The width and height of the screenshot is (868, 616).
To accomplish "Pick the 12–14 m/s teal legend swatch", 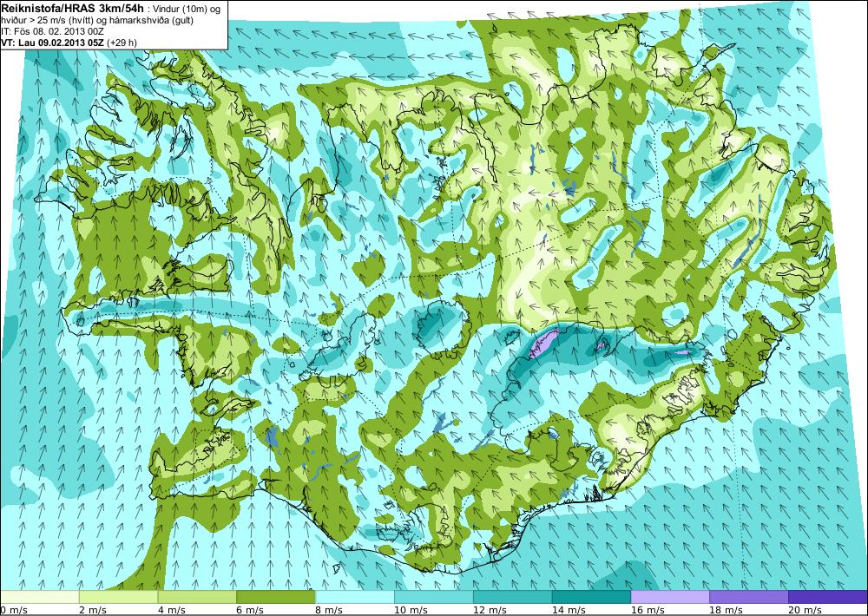I will (513, 597).
